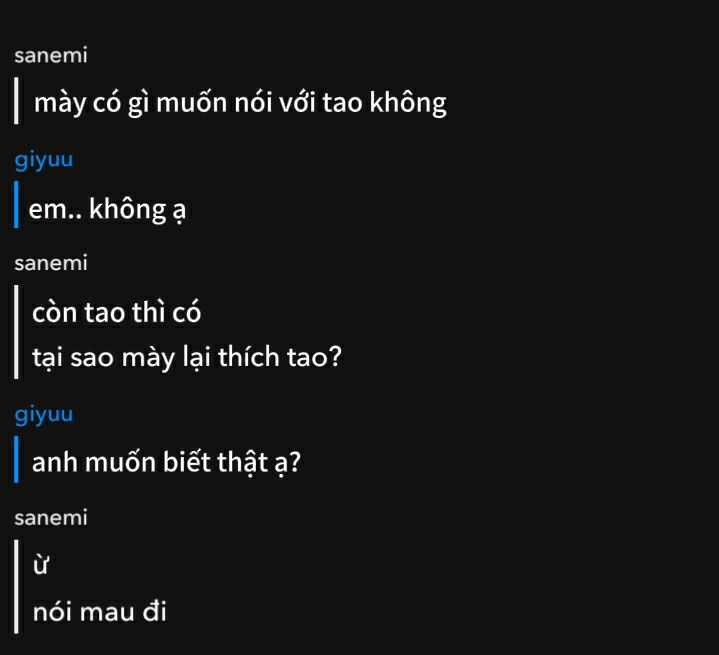Open giyuu's profile name above "em.. không ạ"

click(44, 159)
